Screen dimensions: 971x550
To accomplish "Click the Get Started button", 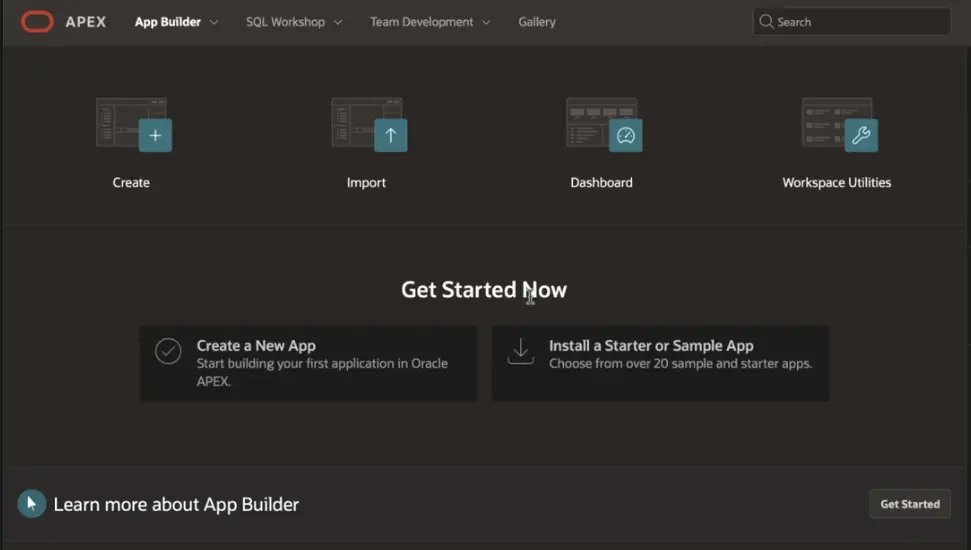I will [910, 504].
